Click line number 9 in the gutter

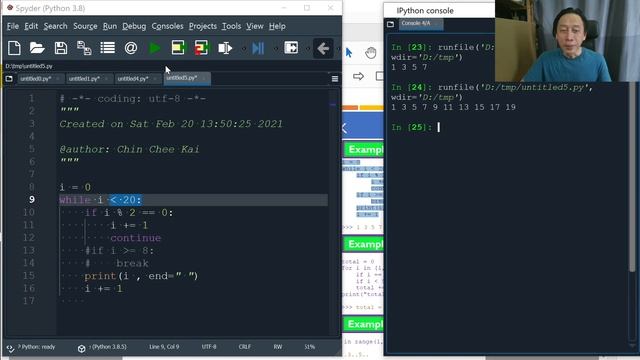32,200
